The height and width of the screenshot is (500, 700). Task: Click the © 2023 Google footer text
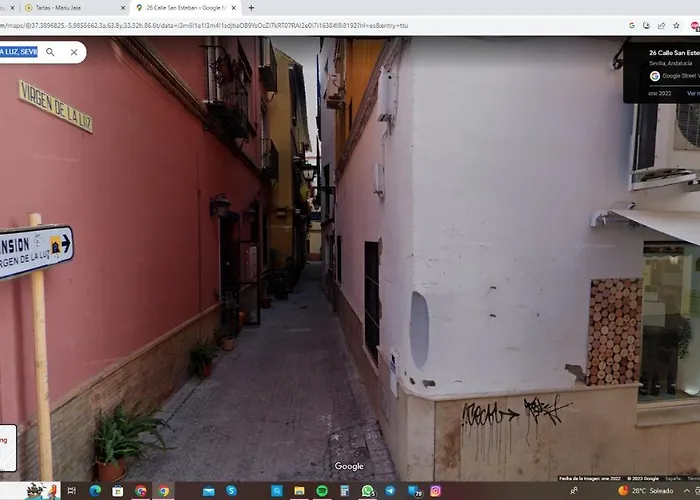tap(643, 479)
